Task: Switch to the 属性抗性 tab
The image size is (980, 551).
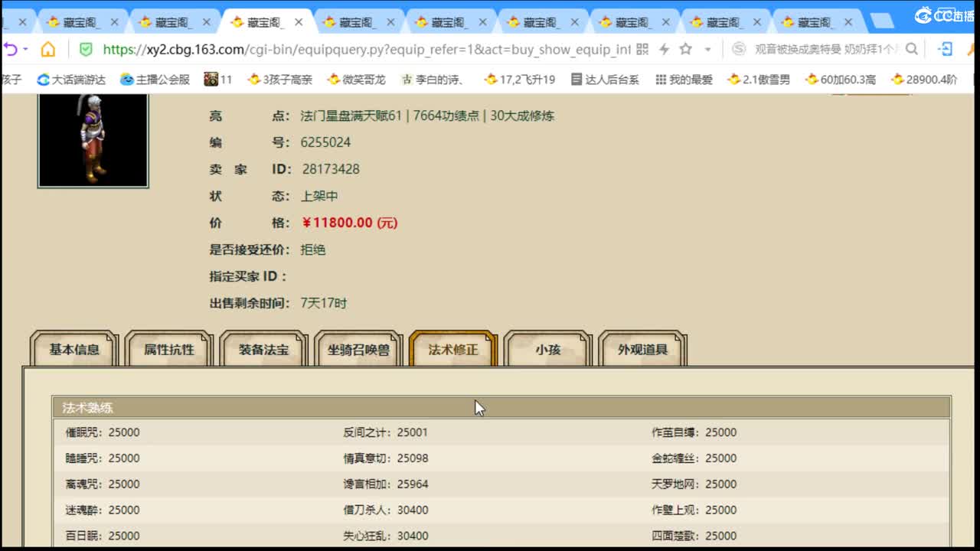Action: coord(169,350)
